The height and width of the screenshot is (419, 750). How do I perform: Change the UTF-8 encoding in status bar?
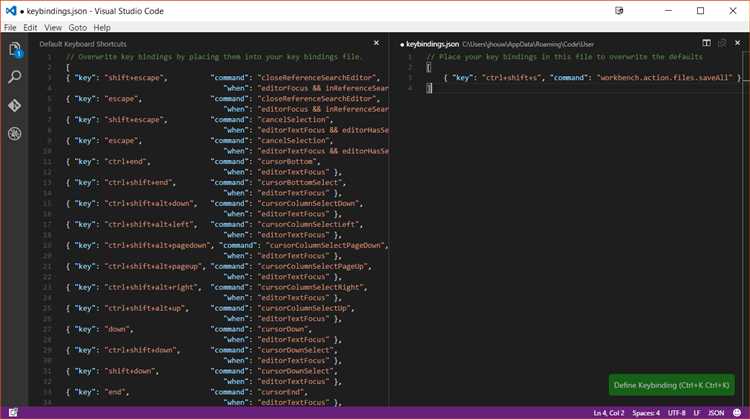676,412
